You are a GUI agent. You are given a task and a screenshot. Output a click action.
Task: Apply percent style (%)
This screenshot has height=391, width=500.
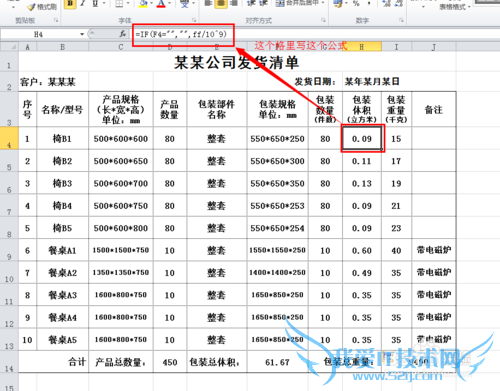tap(356, 3)
